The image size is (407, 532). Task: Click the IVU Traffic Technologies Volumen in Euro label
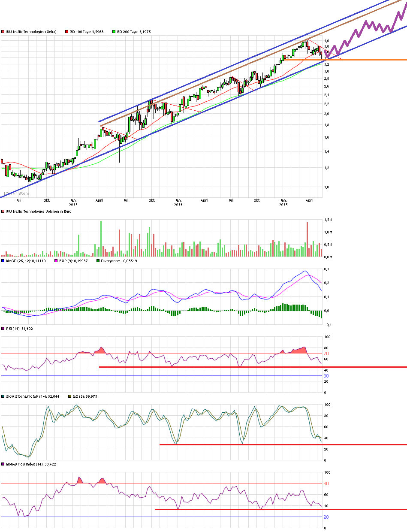(38, 212)
